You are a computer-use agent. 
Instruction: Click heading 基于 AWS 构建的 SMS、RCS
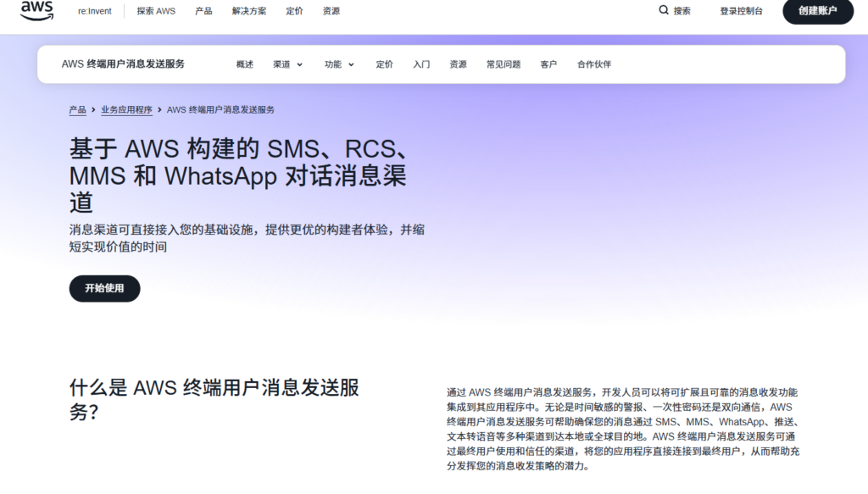pos(238,175)
